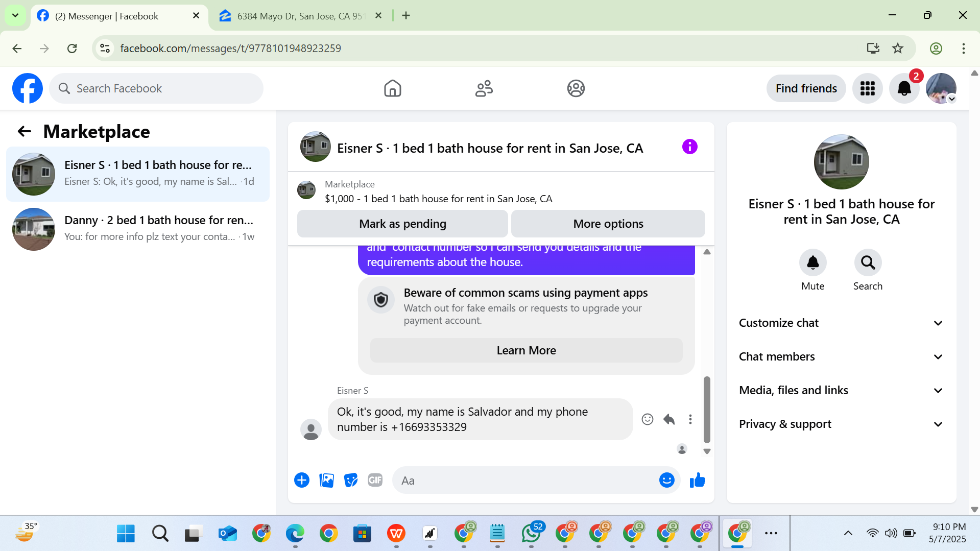Attach a photo or file

[x=326, y=480]
